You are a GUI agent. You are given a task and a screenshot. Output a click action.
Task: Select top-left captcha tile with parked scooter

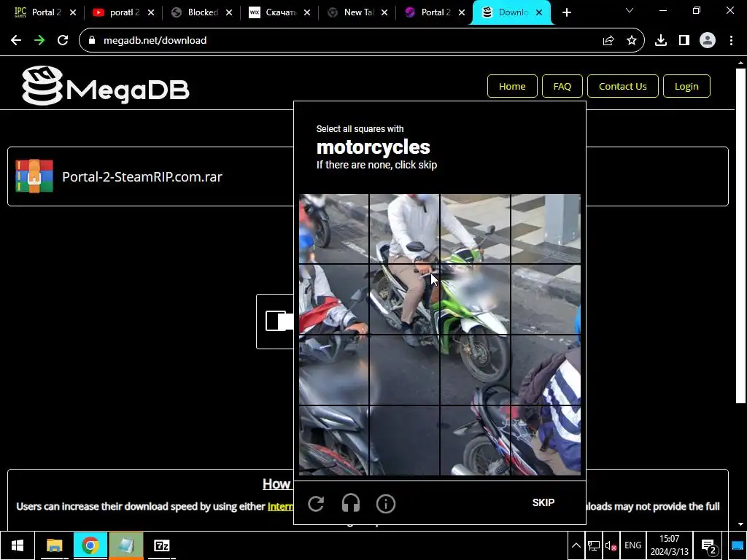click(333, 228)
